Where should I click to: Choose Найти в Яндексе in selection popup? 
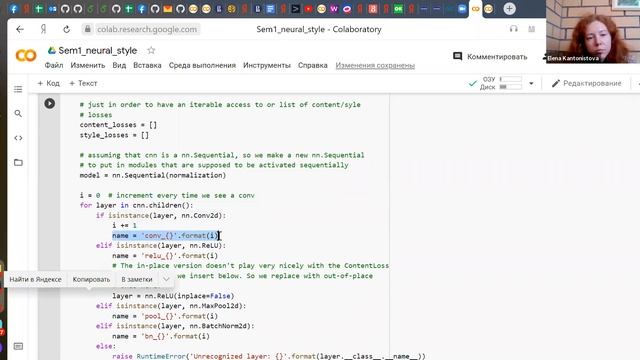[36, 279]
